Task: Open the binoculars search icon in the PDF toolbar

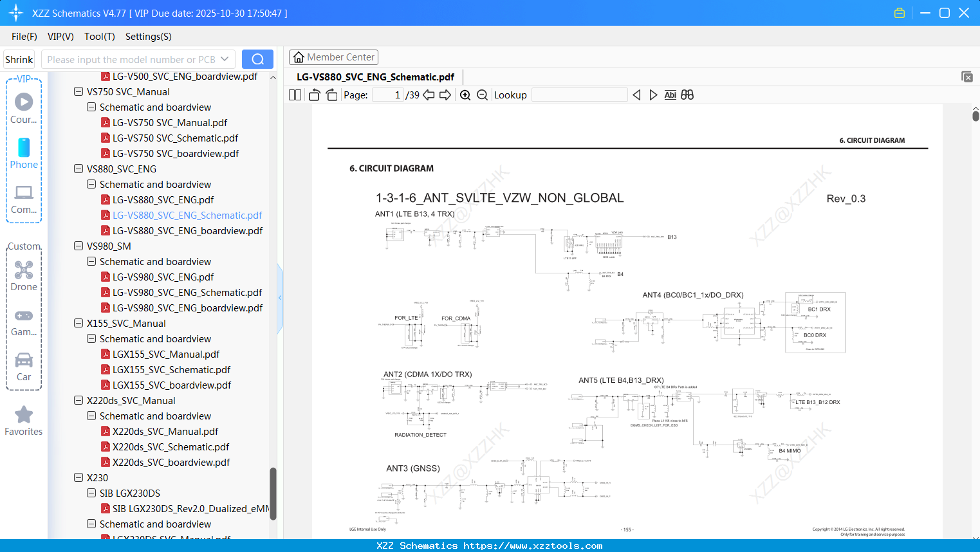Action: tap(687, 95)
